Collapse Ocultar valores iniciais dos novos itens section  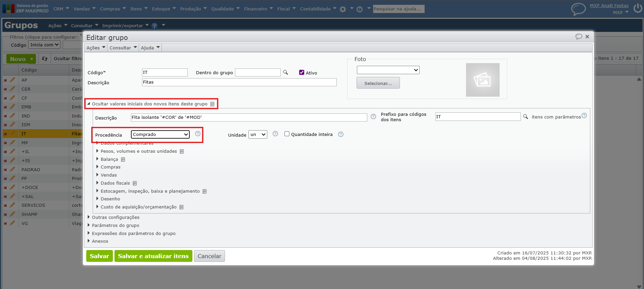(150, 104)
